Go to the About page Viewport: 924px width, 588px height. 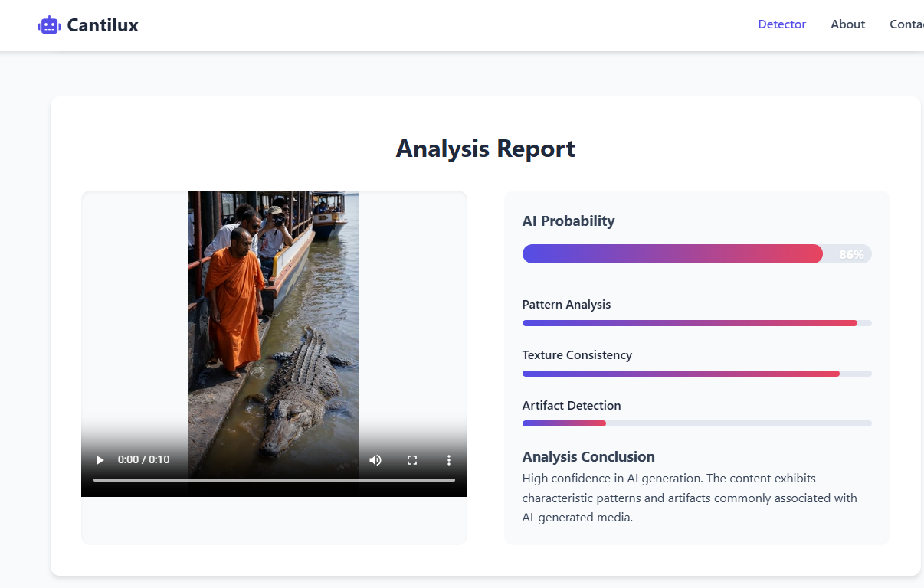point(847,24)
